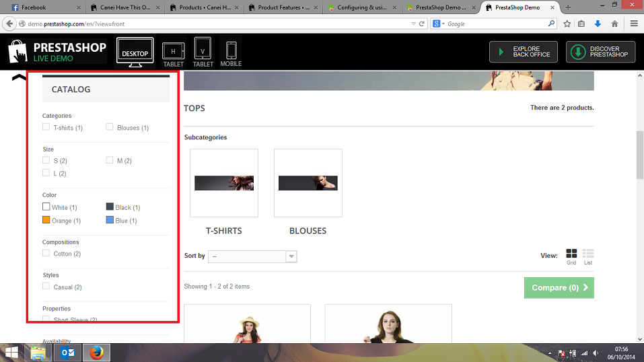Select horizontal tablet preview

(174, 53)
